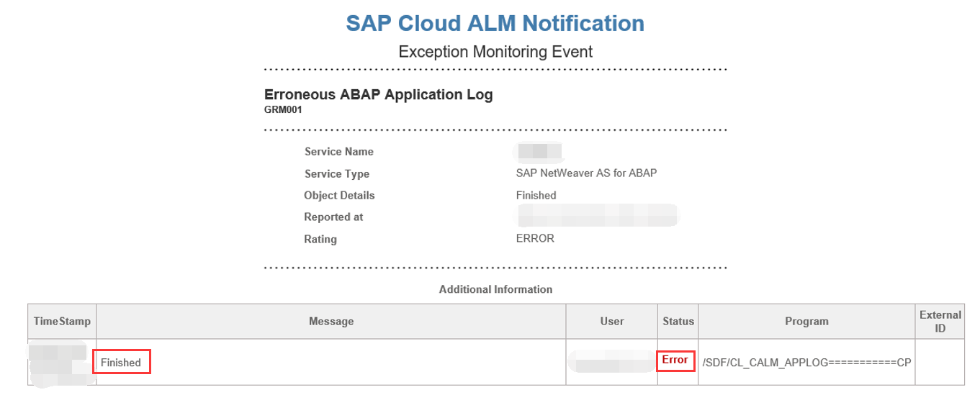Select the ERROR rating value
The image size is (980, 395).
pyautogui.click(x=535, y=238)
